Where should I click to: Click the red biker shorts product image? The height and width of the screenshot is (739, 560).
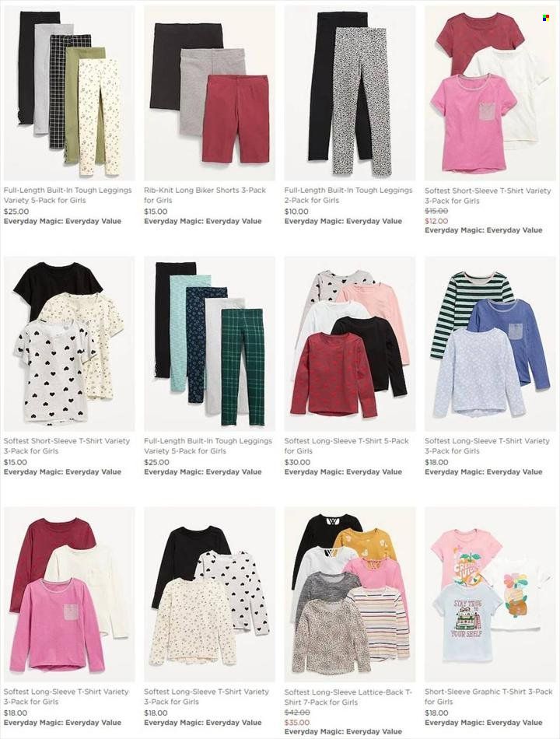tap(209, 93)
